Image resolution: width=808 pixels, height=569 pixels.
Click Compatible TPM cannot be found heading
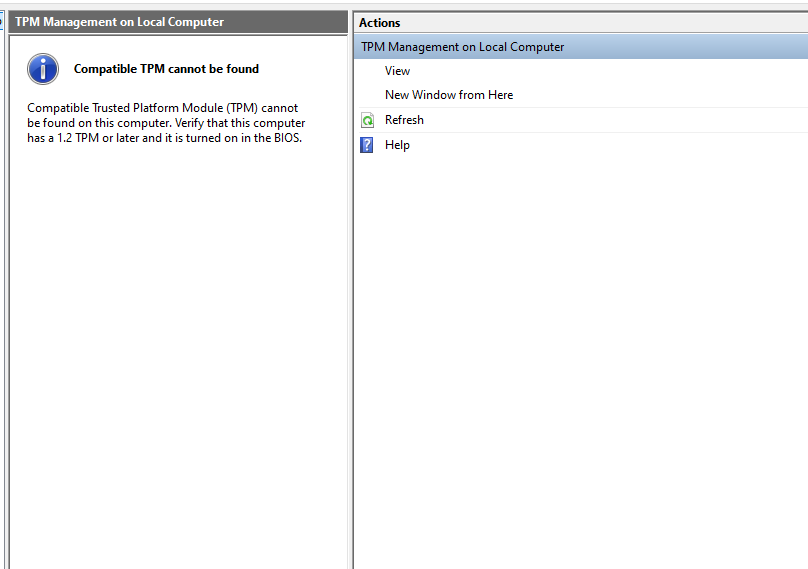click(x=166, y=69)
